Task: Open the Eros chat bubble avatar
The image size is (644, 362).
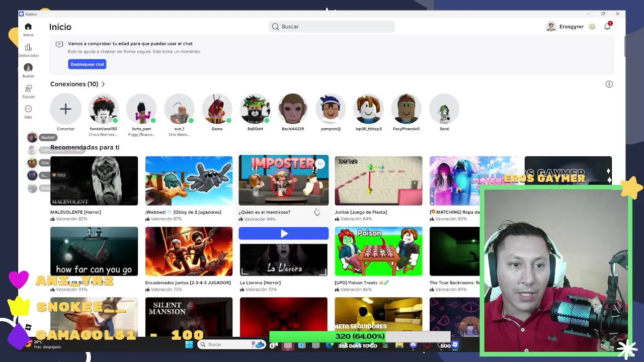Action: coord(32,162)
